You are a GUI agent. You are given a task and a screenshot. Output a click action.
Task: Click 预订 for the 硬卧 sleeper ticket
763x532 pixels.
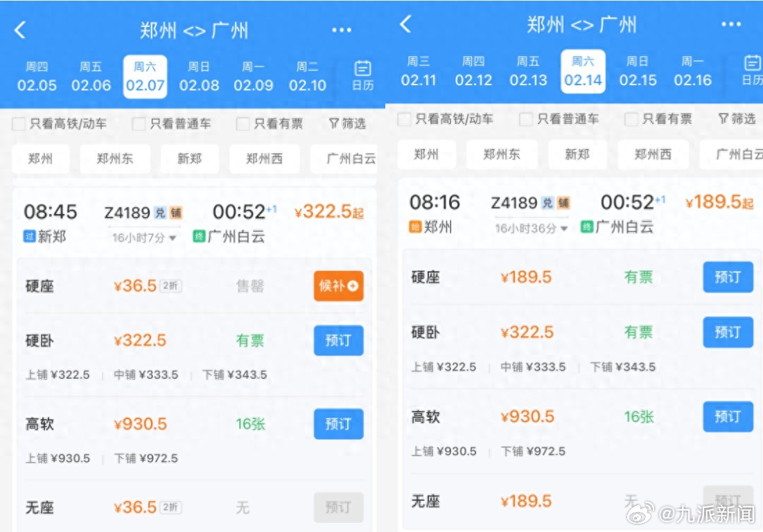(x=337, y=340)
